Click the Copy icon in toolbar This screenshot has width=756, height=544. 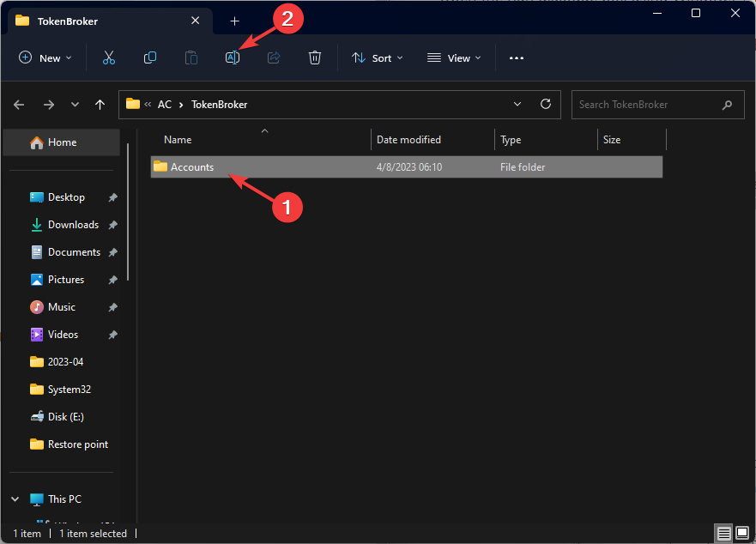[x=150, y=57]
